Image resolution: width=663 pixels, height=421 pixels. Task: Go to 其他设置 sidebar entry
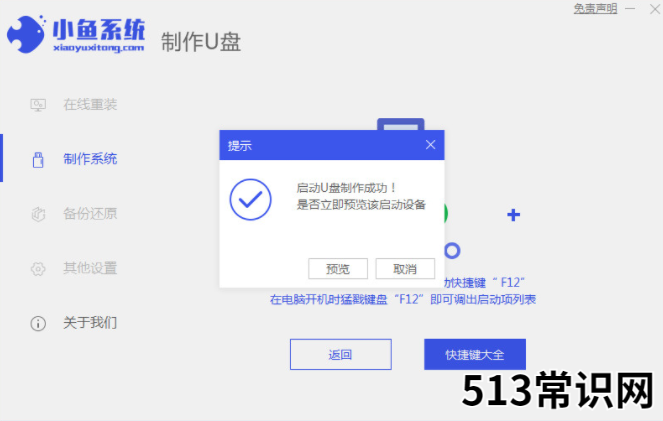(90, 268)
